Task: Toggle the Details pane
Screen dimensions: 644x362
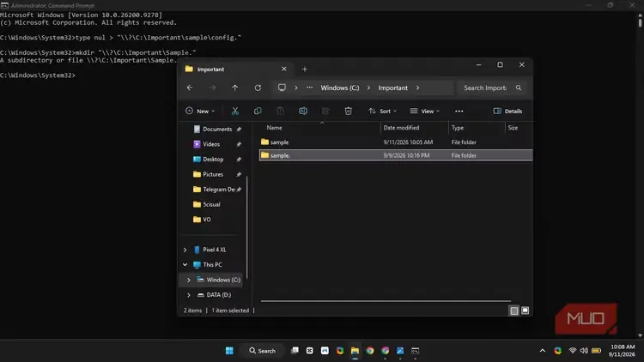Action: pyautogui.click(x=507, y=111)
